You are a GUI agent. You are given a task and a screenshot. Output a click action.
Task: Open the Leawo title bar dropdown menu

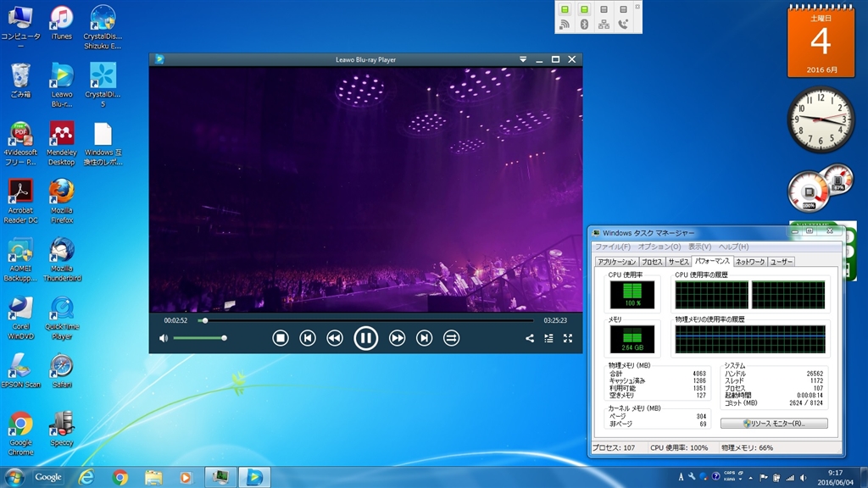coord(523,59)
